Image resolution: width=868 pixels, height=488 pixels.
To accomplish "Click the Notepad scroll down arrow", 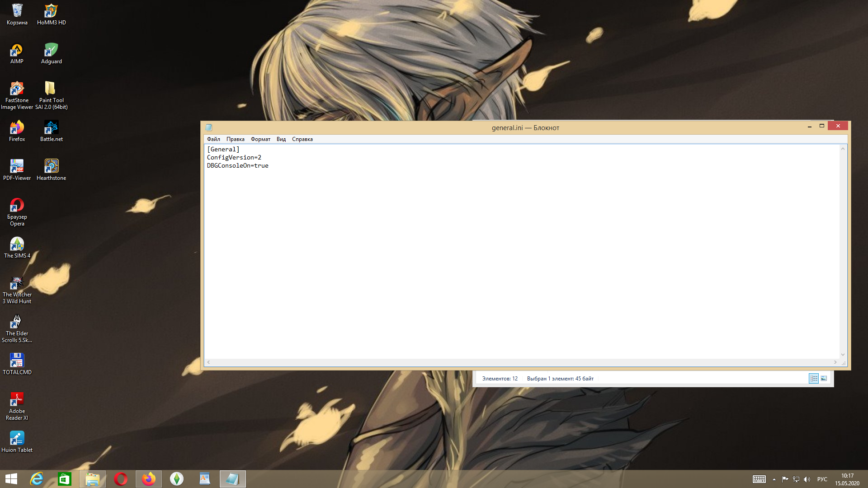I will point(843,355).
